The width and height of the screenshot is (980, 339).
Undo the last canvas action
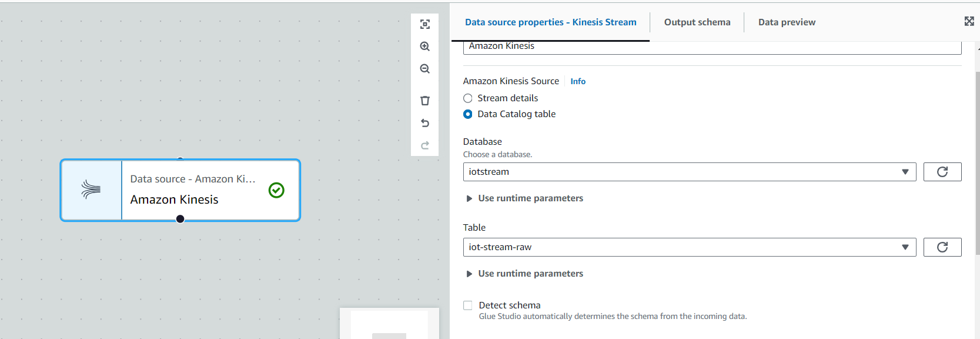pyautogui.click(x=425, y=123)
